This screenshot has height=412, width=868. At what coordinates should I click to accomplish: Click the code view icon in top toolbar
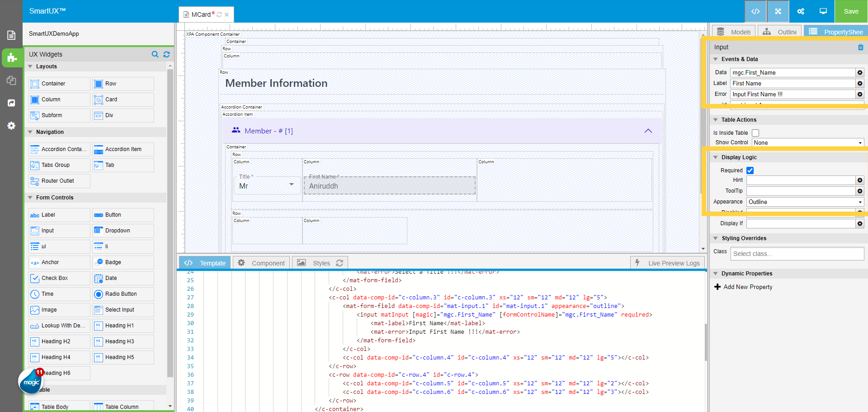[755, 11]
